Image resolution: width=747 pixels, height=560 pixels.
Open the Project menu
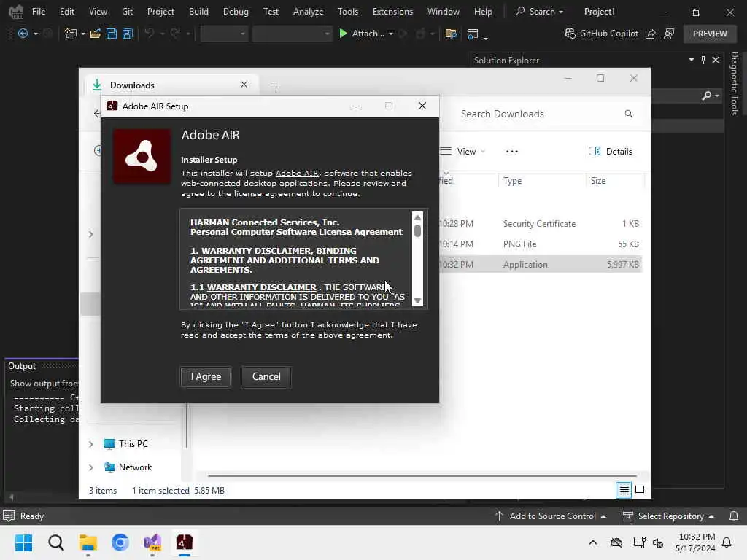point(160,12)
